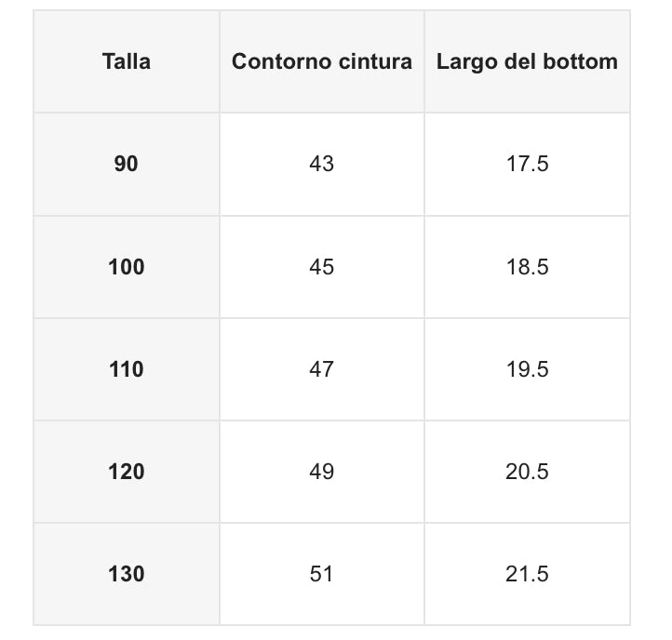This screenshot has width=672, height=640.
Task: Select bottom length 17.5
Action: (527, 165)
